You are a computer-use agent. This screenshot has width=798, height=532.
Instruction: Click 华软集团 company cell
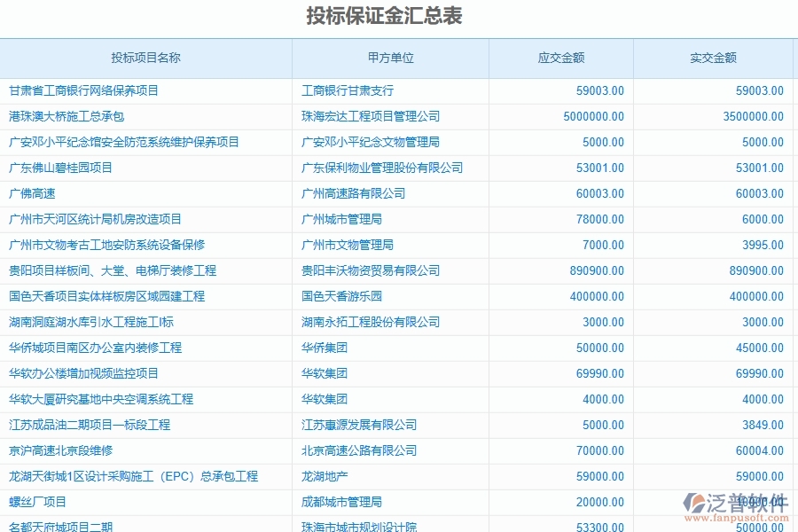click(x=321, y=373)
